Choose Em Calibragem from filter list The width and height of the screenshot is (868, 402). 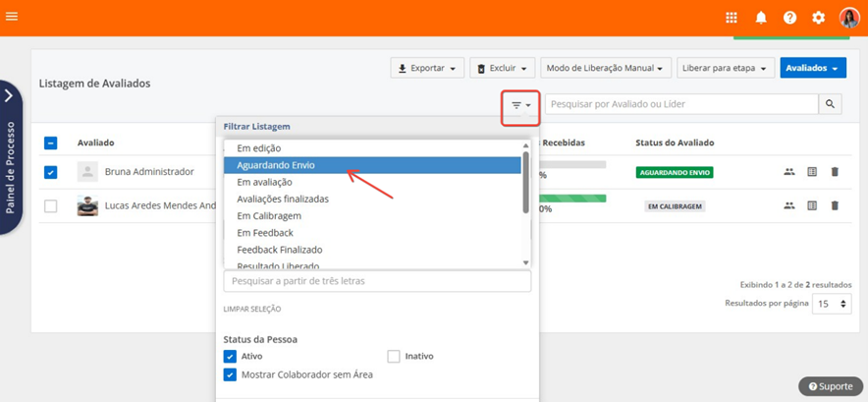(268, 215)
